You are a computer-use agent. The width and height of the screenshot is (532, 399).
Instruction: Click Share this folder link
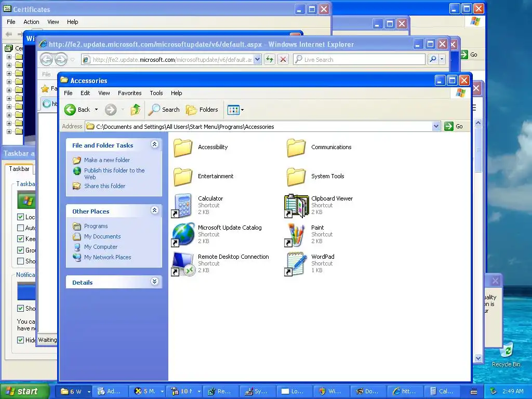[104, 186]
